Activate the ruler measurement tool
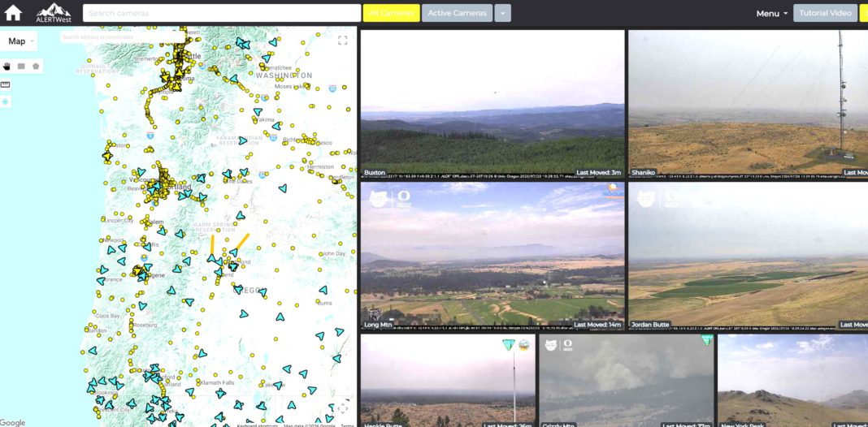868x427 pixels. pos(6,84)
